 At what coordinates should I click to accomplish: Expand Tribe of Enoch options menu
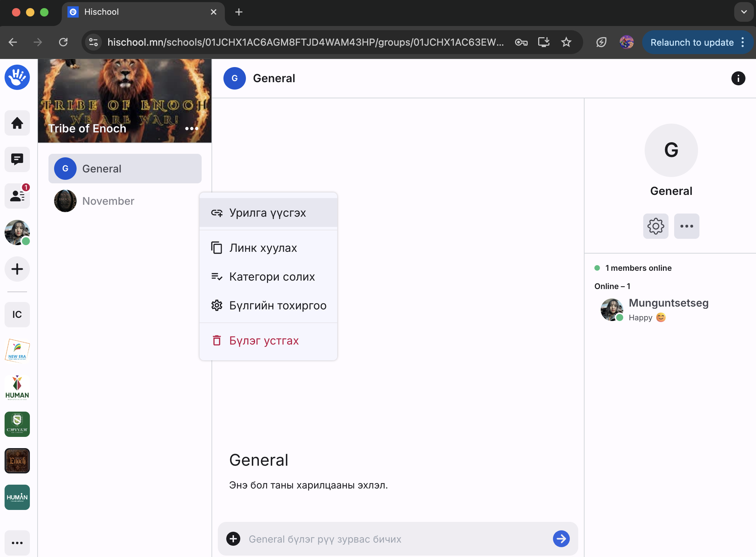pyautogui.click(x=192, y=129)
